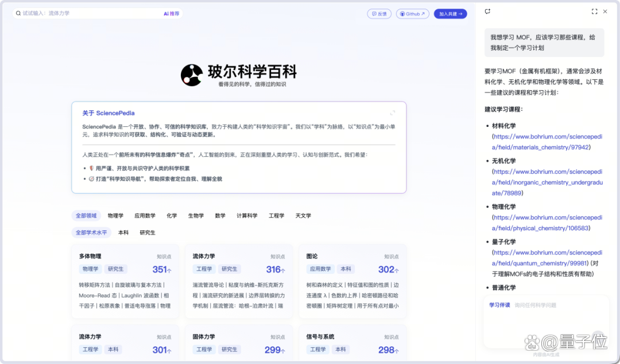Open the 反馈 feedback button
The image size is (620, 364).
pos(379,14)
